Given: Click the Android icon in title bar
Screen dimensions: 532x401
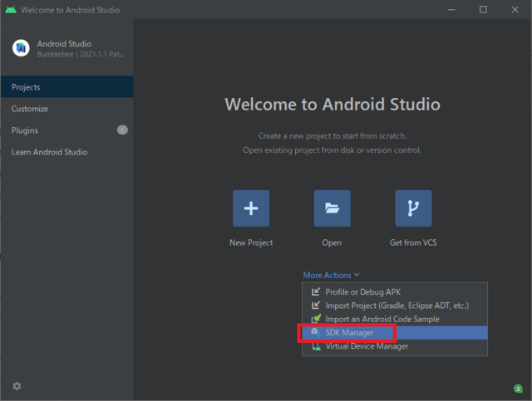Looking at the screenshot, I should click(10, 10).
